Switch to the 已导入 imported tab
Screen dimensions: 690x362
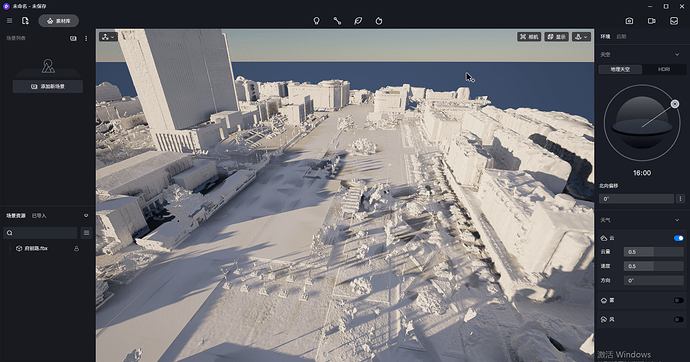point(39,216)
